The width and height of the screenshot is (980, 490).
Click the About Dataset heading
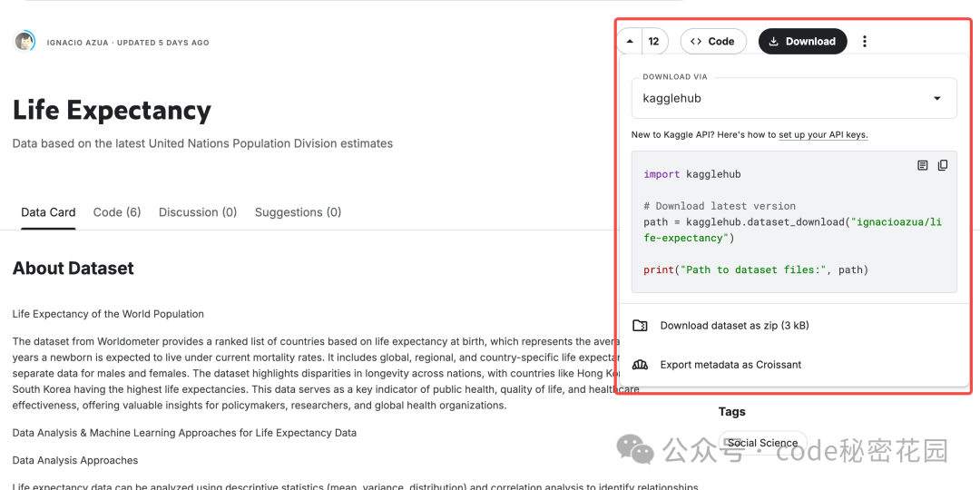(x=73, y=269)
